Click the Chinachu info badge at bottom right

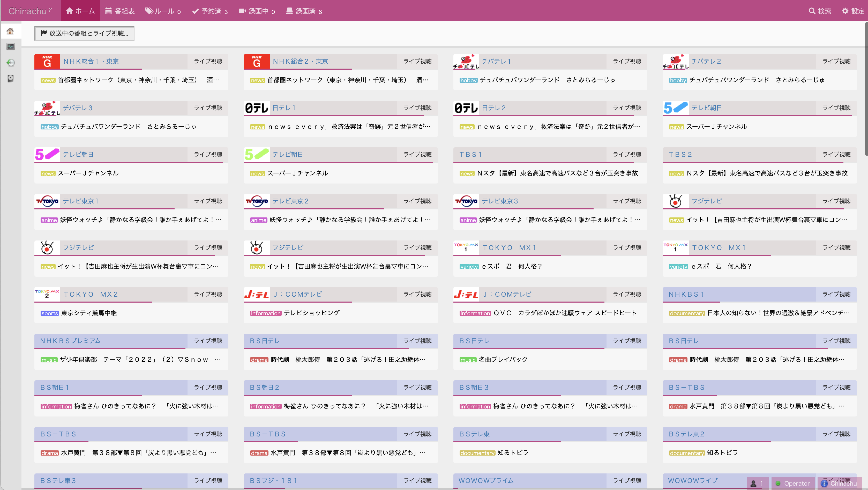click(839, 483)
